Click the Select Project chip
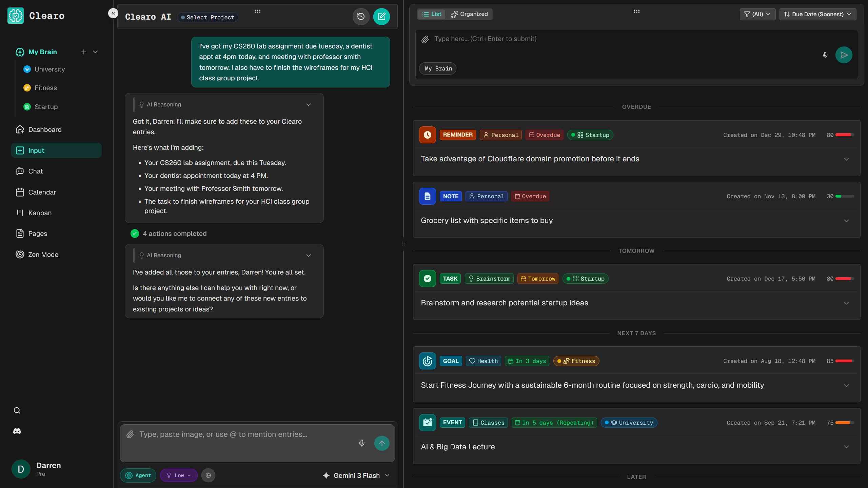Image resolution: width=868 pixels, height=488 pixels. click(x=208, y=17)
